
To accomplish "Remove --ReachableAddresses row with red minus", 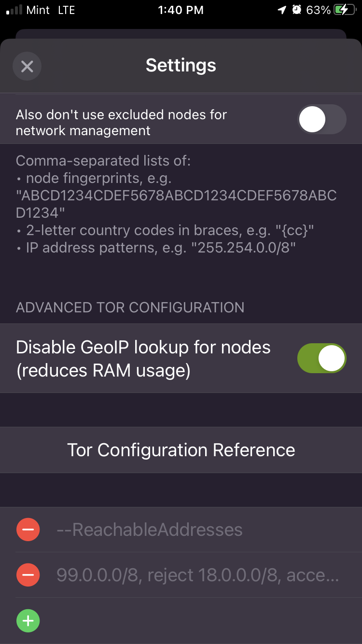I will 28,530.
